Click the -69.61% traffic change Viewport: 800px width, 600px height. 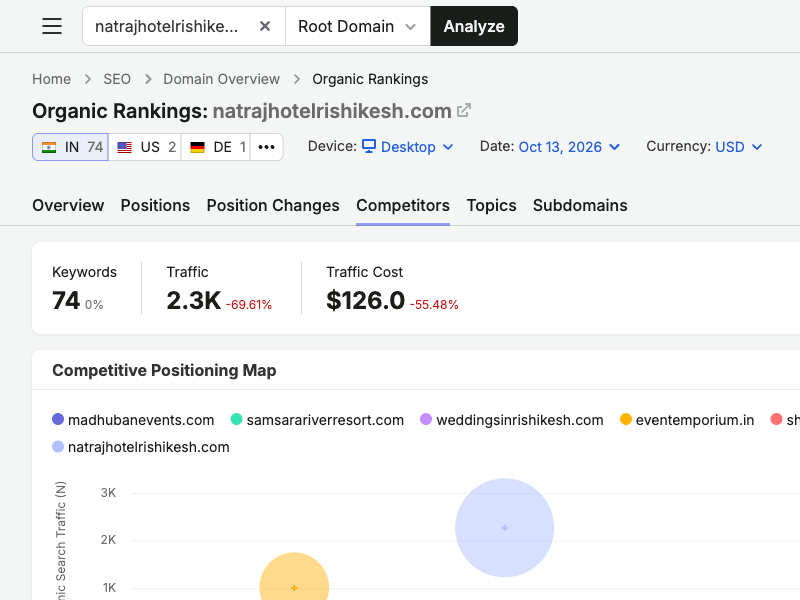click(x=249, y=305)
